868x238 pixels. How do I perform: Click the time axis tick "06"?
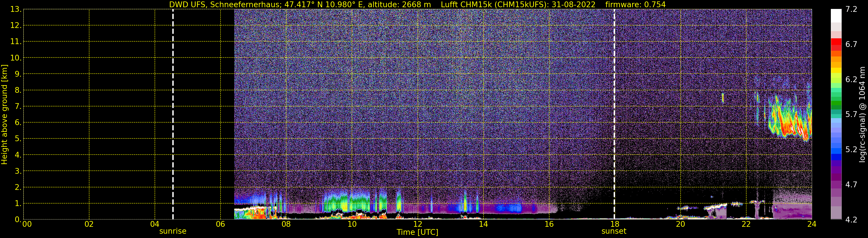[x=220, y=224]
